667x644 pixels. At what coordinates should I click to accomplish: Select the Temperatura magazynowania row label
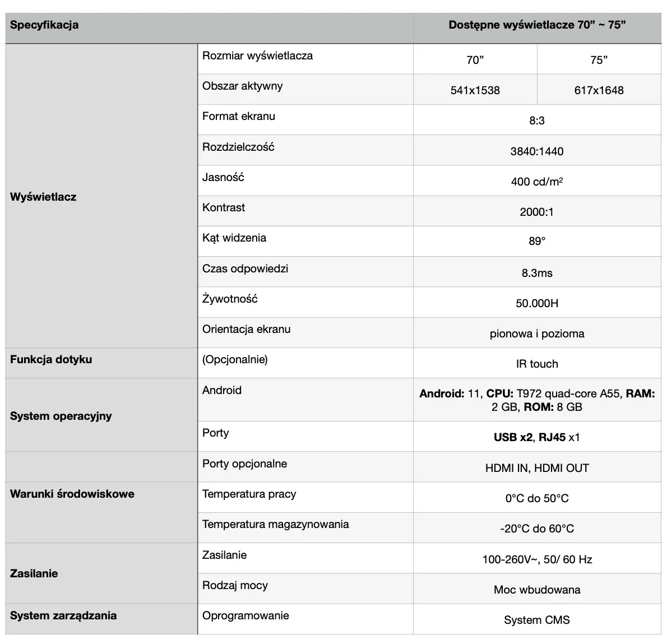[275, 525]
